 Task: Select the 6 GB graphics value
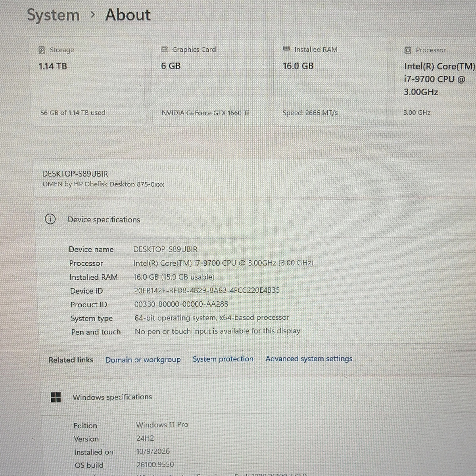coord(171,66)
